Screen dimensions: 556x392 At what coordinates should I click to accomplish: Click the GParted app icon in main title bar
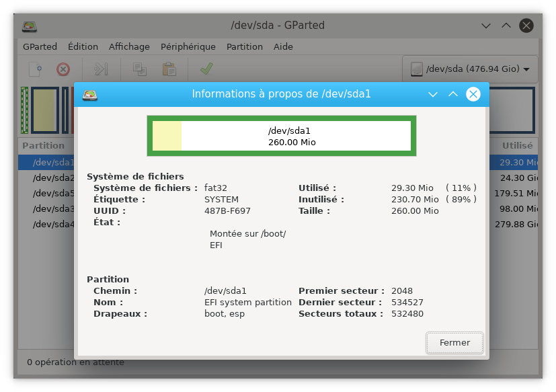(x=29, y=26)
